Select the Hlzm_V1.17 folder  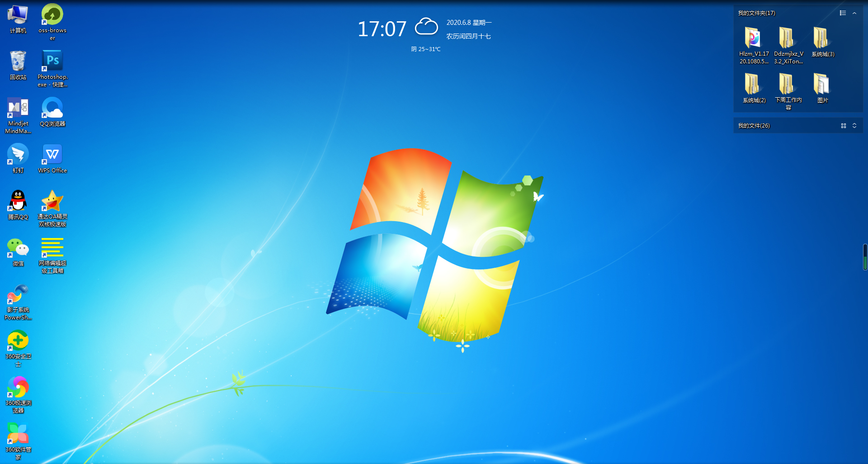coord(754,45)
